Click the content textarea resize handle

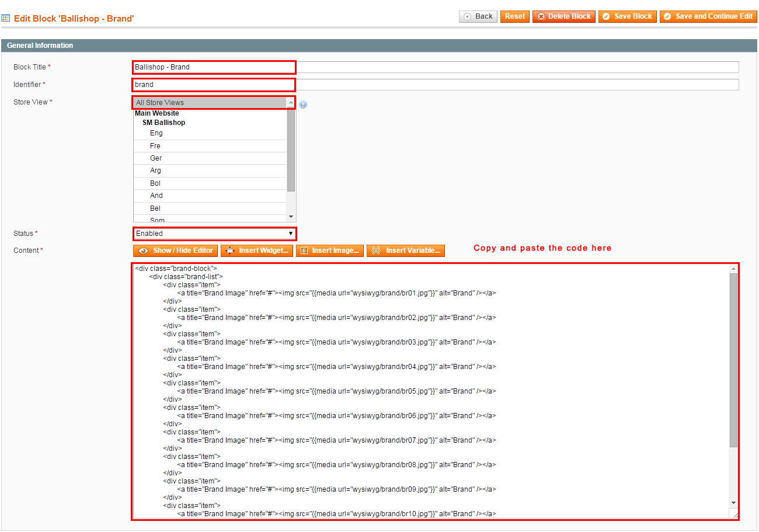[734, 514]
